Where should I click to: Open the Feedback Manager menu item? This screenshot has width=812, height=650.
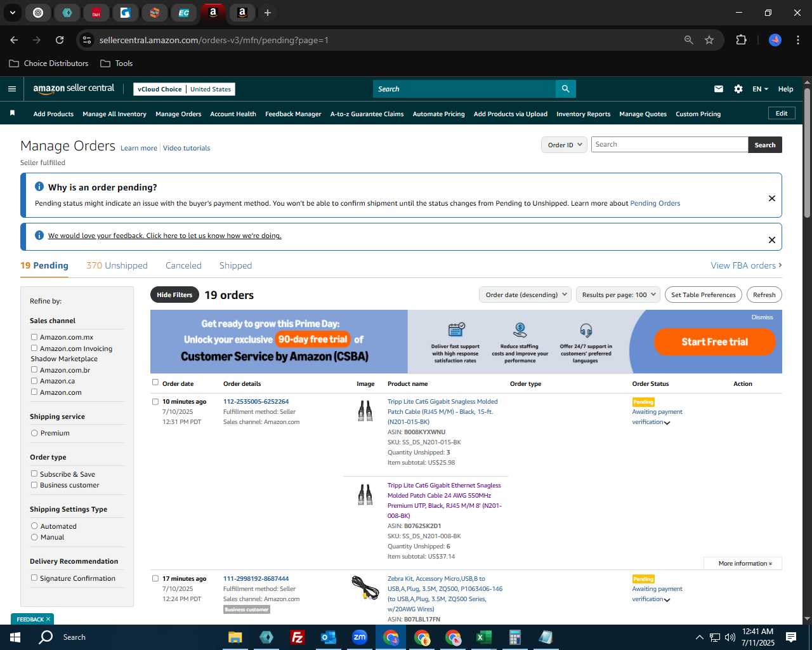point(293,114)
